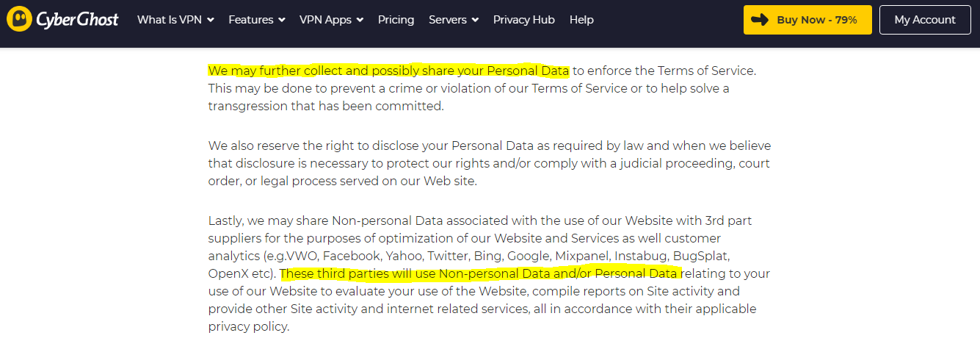The width and height of the screenshot is (980, 341).
Task: Expand the VPN Apps dropdown chevron
Action: coord(360,20)
